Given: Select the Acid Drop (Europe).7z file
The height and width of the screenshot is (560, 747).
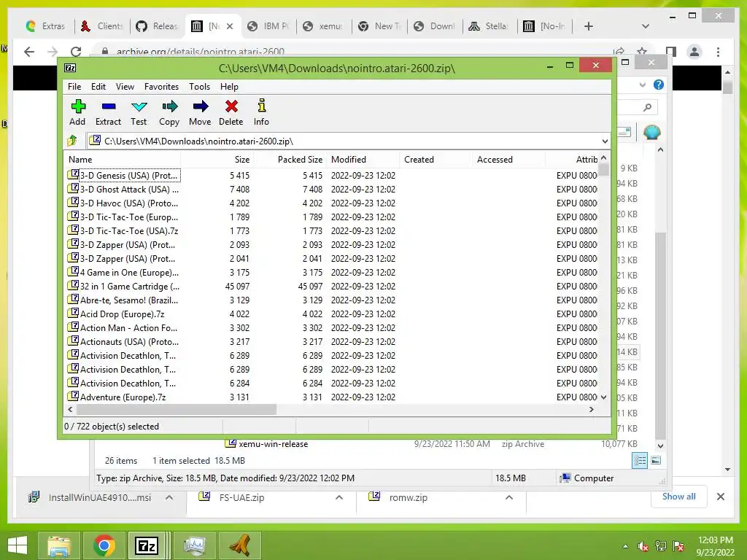Looking at the screenshot, I should point(122,314).
